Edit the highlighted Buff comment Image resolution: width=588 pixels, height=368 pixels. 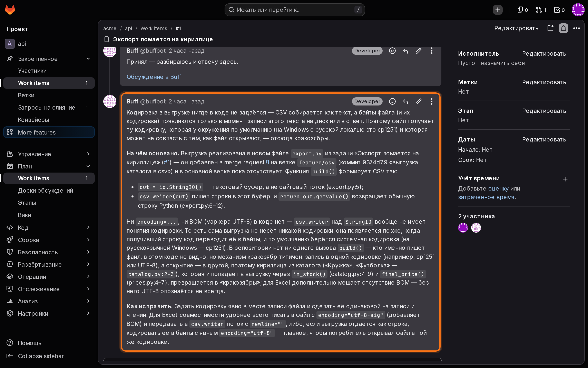[418, 101]
